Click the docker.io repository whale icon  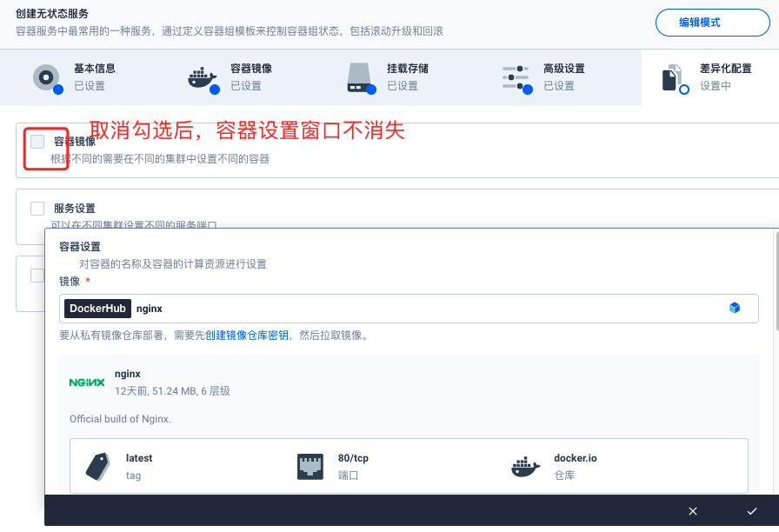point(525,467)
